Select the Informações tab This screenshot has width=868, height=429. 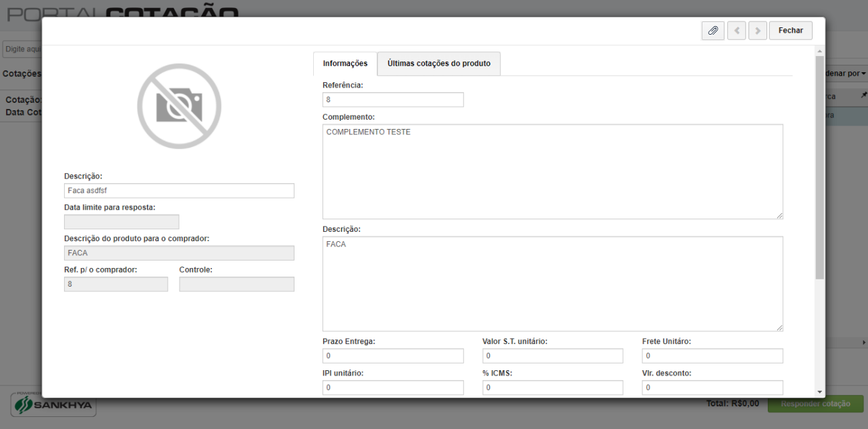pyautogui.click(x=345, y=63)
